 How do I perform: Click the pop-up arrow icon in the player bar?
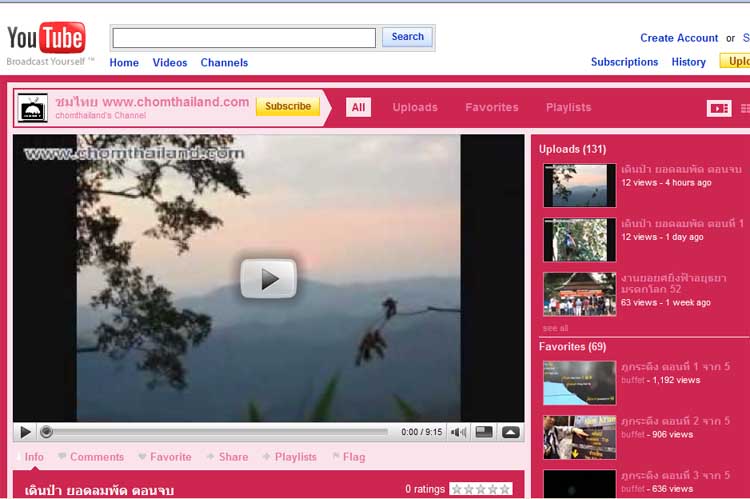[510, 432]
